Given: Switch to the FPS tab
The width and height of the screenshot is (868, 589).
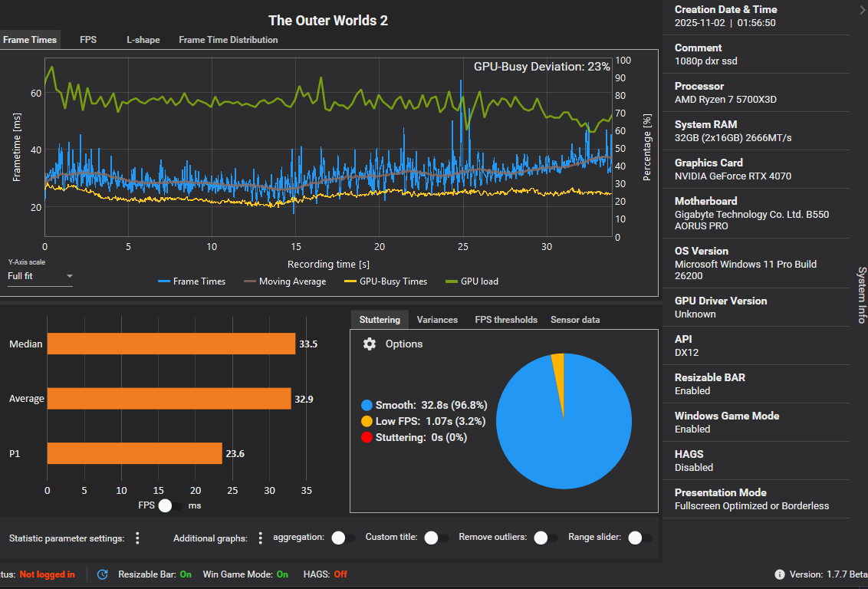Looking at the screenshot, I should (x=88, y=40).
